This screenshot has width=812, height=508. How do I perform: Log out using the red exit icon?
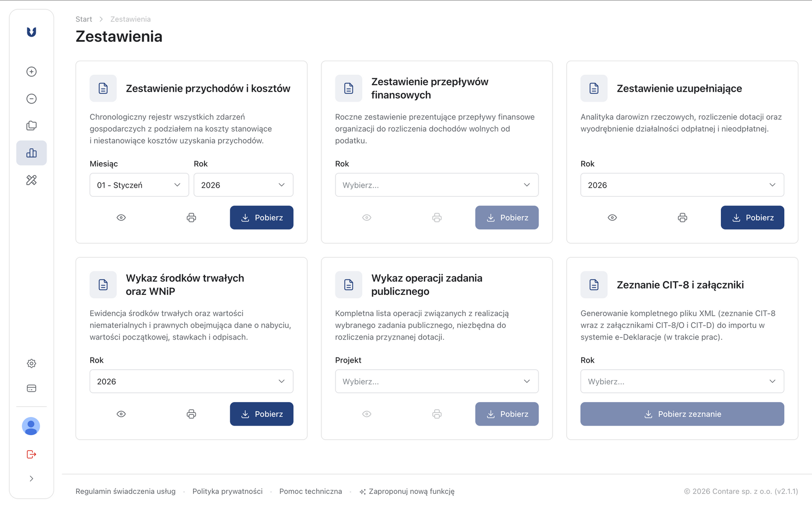pyautogui.click(x=31, y=454)
